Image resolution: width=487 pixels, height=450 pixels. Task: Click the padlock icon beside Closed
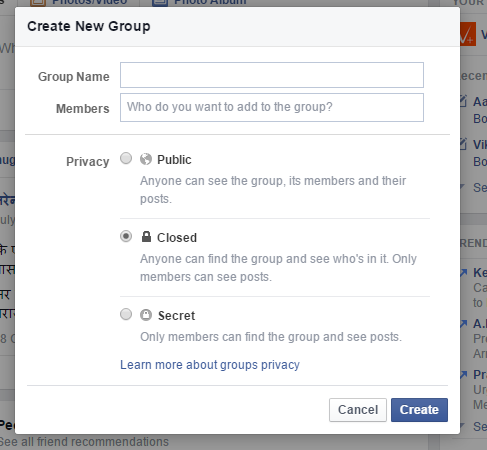[x=146, y=237]
